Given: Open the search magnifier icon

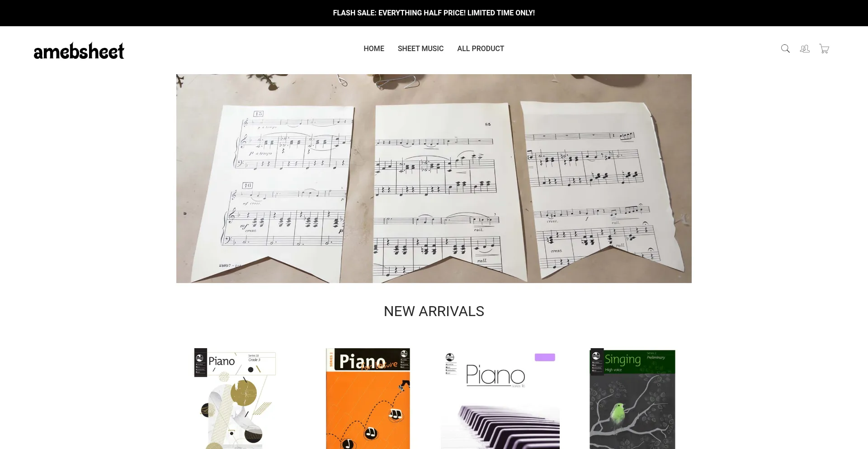Looking at the screenshot, I should point(785,49).
